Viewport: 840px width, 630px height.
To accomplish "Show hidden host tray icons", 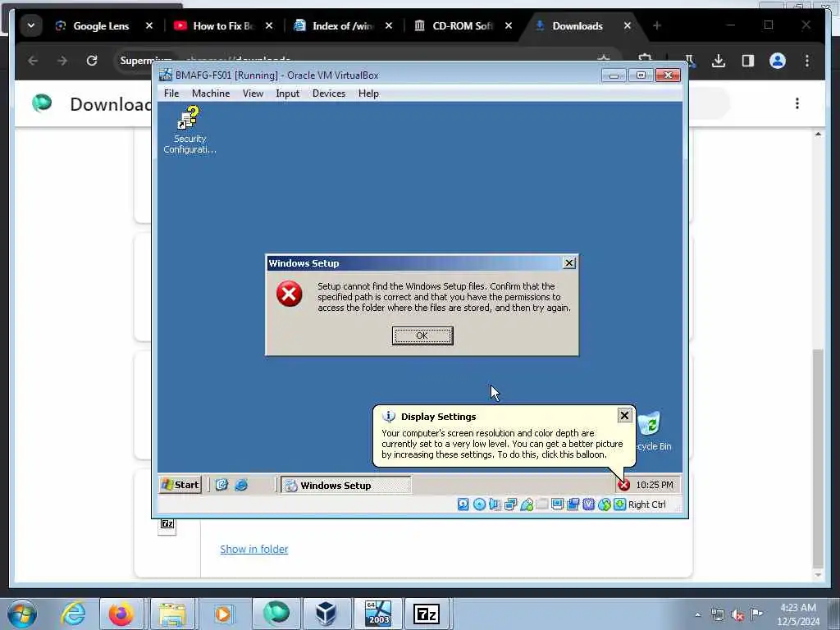I will 697,614.
